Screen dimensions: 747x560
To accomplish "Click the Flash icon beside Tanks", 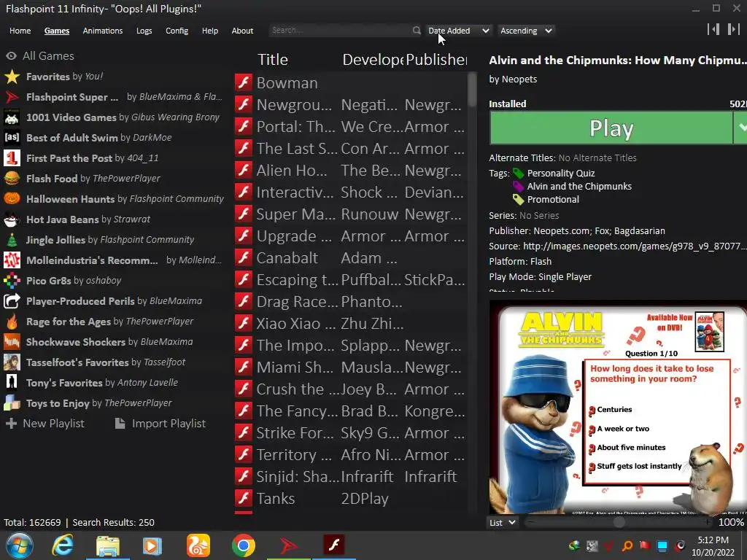I will [x=244, y=498].
